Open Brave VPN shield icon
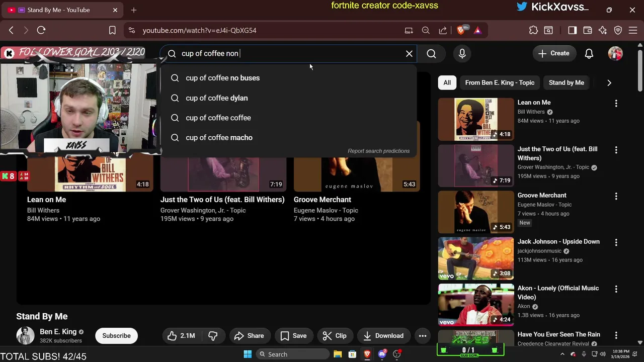This screenshot has height=362, width=644. [x=618, y=30]
